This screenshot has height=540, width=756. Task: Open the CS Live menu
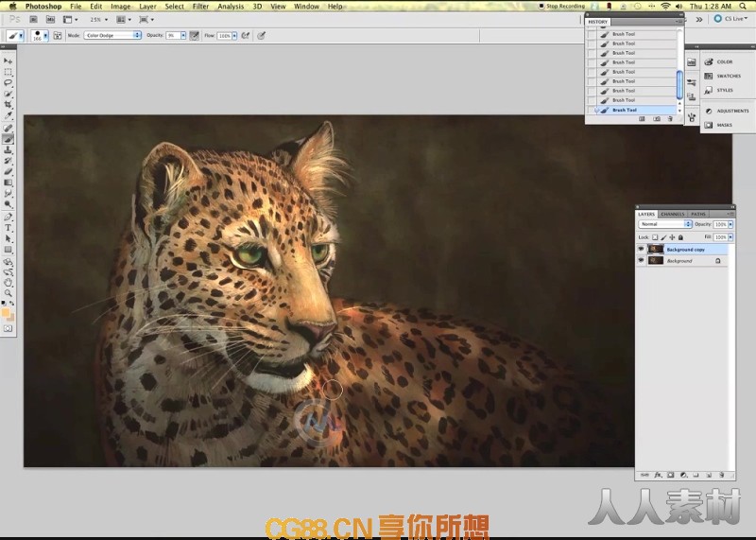click(x=730, y=19)
